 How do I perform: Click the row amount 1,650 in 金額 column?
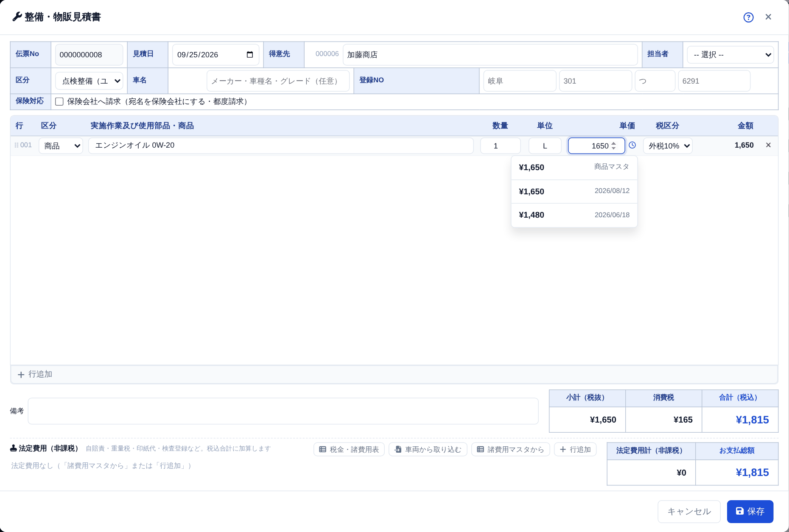pyautogui.click(x=744, y=145)
